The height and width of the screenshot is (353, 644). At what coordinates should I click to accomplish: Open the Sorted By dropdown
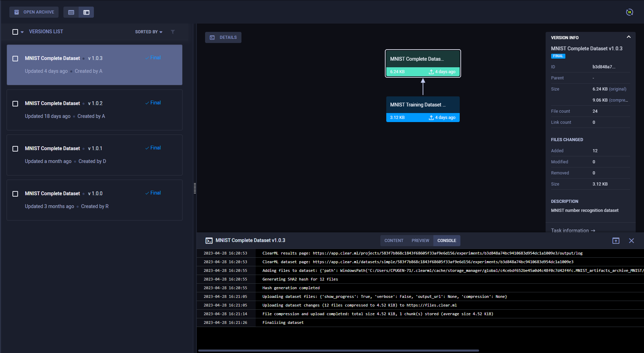coord(149,32)
